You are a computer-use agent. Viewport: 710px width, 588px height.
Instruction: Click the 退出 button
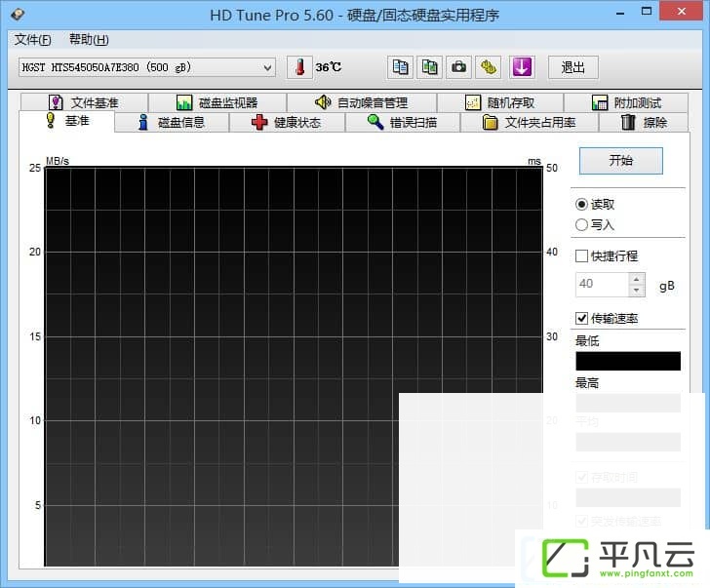pos(572,67)
